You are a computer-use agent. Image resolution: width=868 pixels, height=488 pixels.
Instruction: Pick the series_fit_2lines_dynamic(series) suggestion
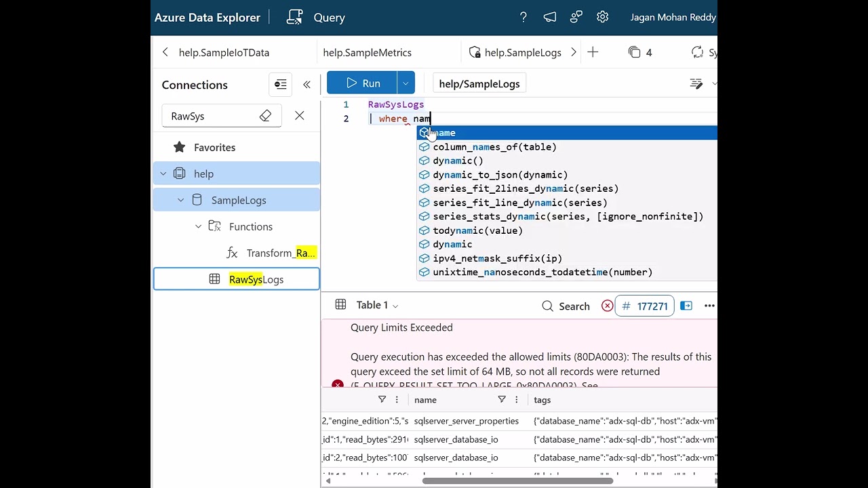[x=567, y=188]
